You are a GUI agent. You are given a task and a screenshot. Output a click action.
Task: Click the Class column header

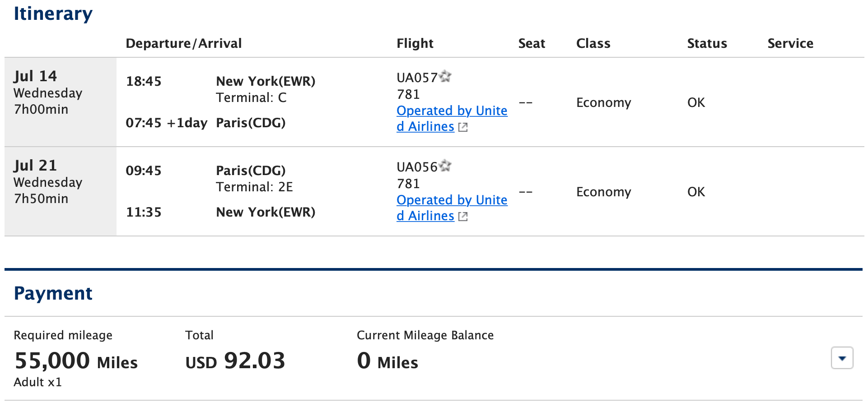tap(593, 43)
